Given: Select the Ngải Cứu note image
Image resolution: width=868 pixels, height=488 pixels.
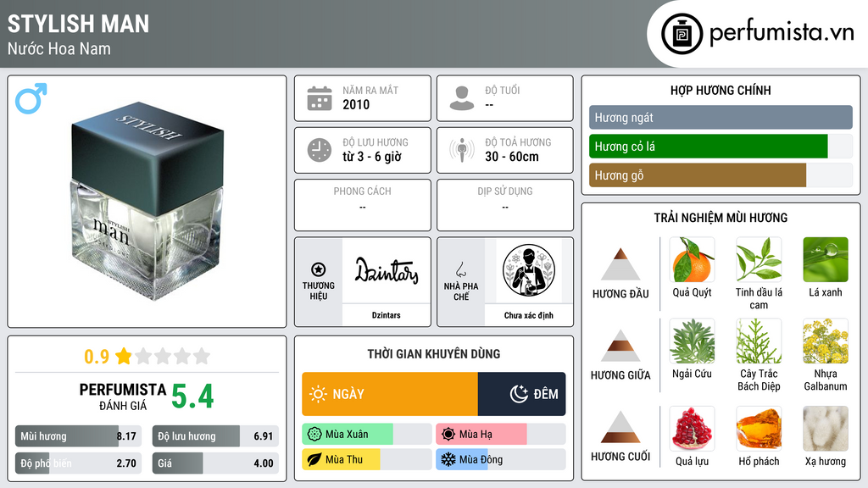Looking at the screenshot, I should click(692, 341).
